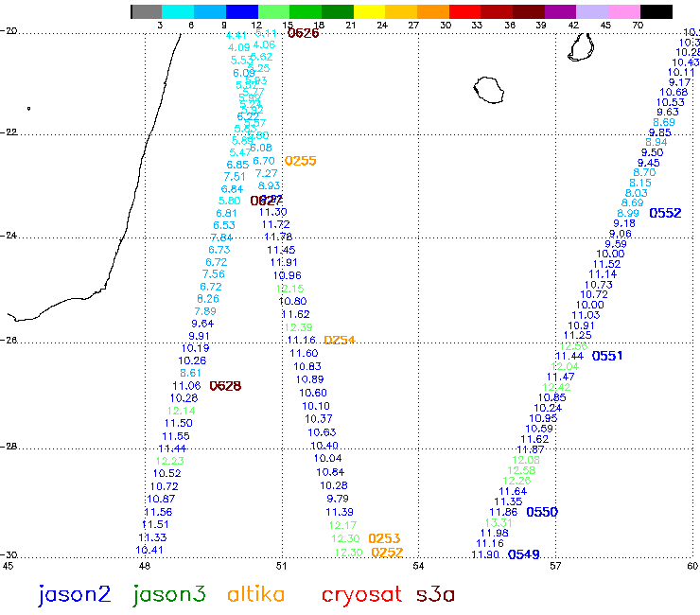
Task: Click the cyan value 4.09
Action: pos(238,48)
